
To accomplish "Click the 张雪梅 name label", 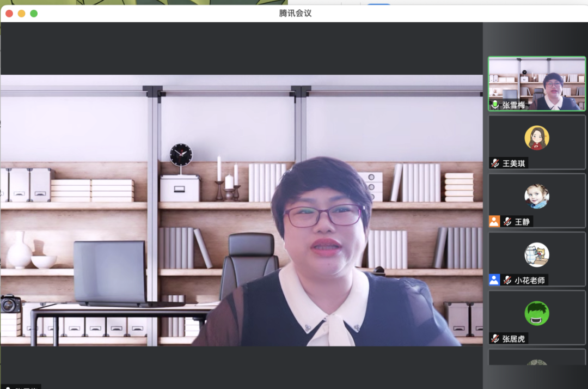I will (513, 105).
